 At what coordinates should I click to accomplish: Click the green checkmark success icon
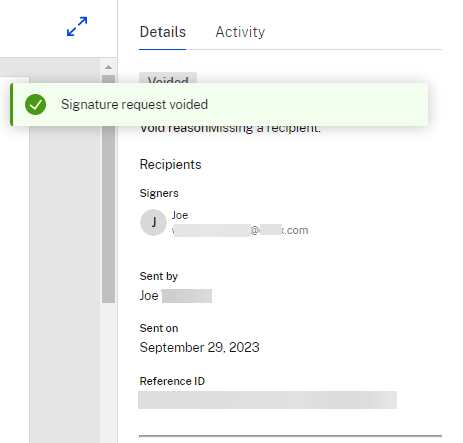[x=35, y=104]
